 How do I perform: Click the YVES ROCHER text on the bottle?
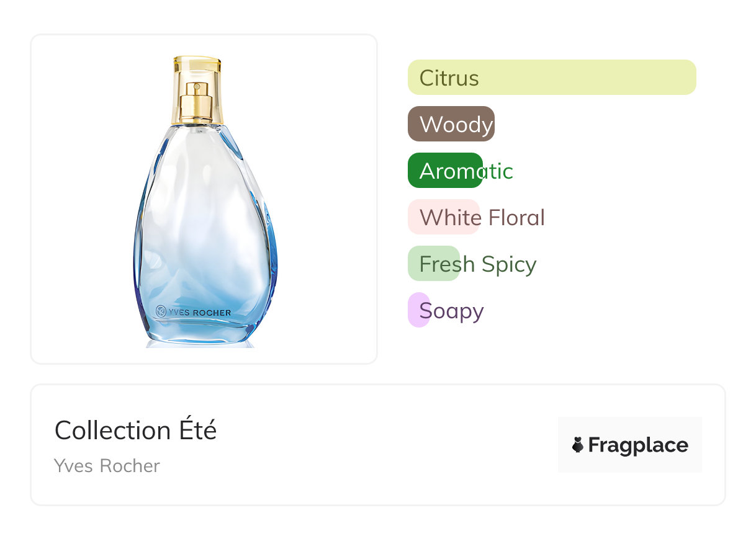coord(199,313)
